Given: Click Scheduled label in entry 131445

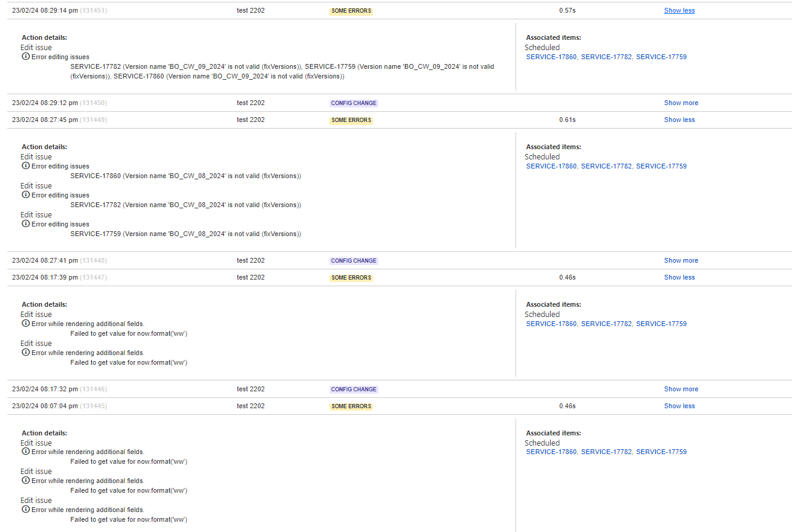Looking at the screenshot, I should (x=542, y=443).
